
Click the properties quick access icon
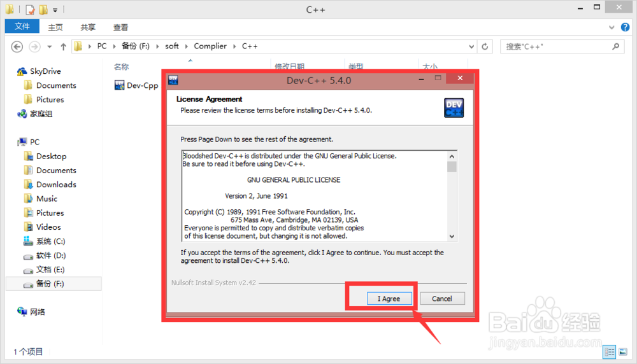(x=30, y=9)
